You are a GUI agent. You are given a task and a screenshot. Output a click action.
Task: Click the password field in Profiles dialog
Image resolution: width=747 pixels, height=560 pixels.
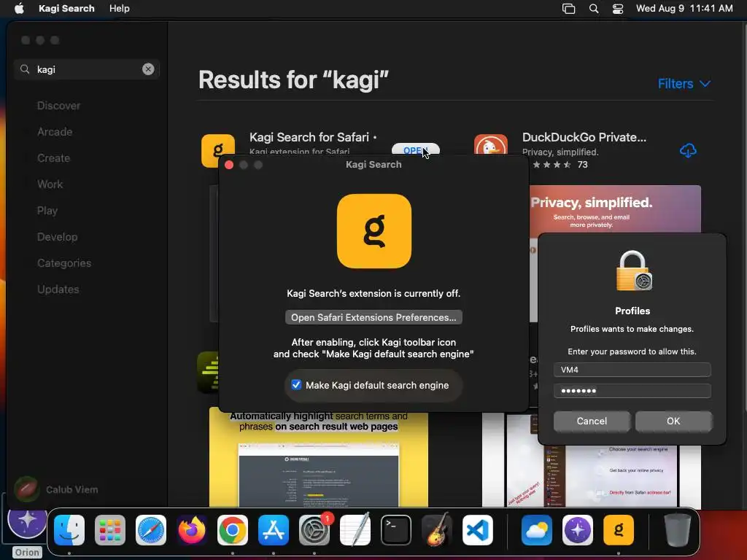(x=632, y=391)
